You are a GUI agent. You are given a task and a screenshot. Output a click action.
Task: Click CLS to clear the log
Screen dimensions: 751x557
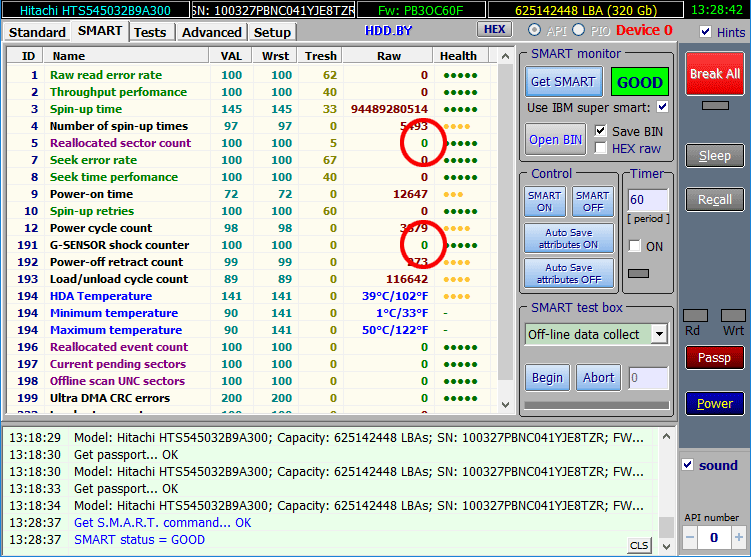point(639,545)
